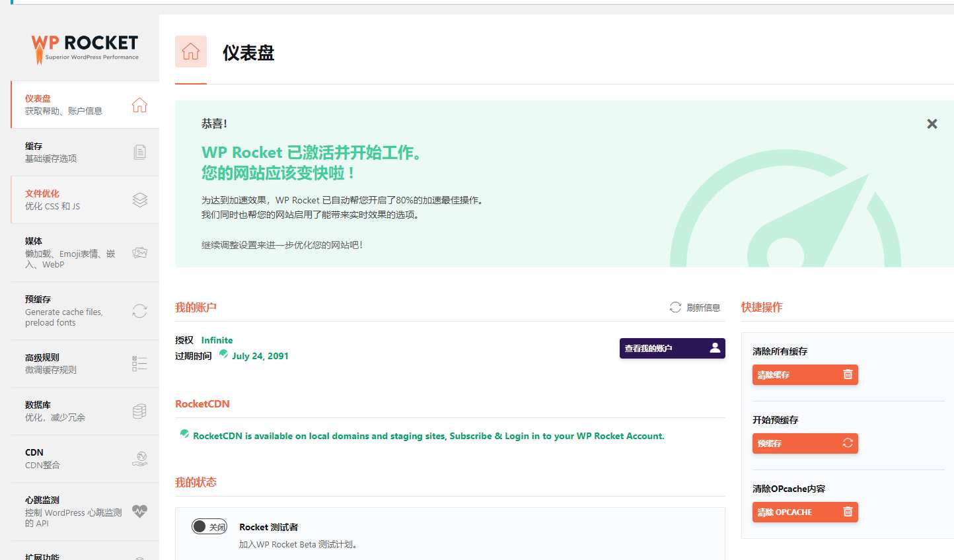Open the 心跳监测 tab
Image resolution: width=954 pixels, height=560 pixels.
pos(85,512)
